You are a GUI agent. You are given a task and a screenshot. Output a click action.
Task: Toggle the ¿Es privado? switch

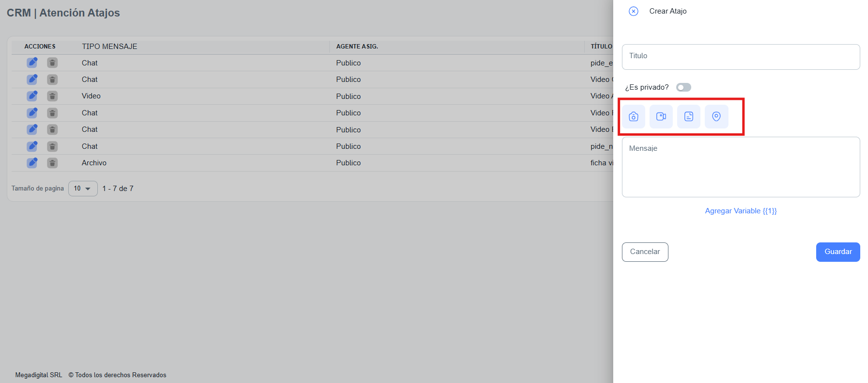click(x=683, y=87)
